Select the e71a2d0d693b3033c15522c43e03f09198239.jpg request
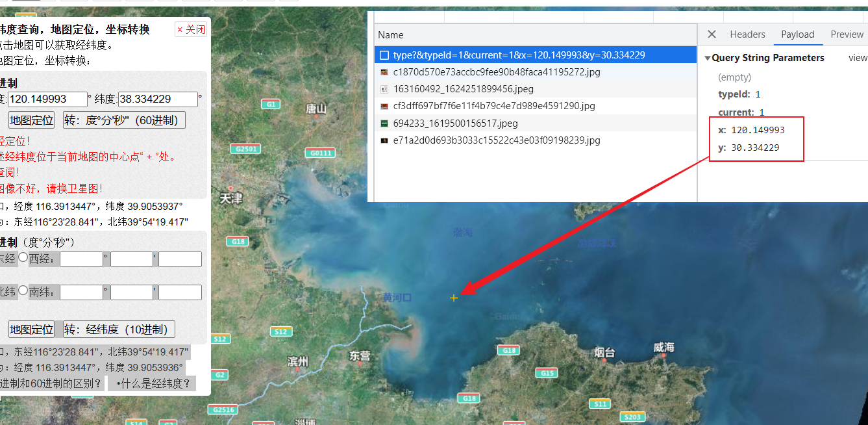This screenshot has height=425, width=868. pyautogui.click(x=536, y=140)
